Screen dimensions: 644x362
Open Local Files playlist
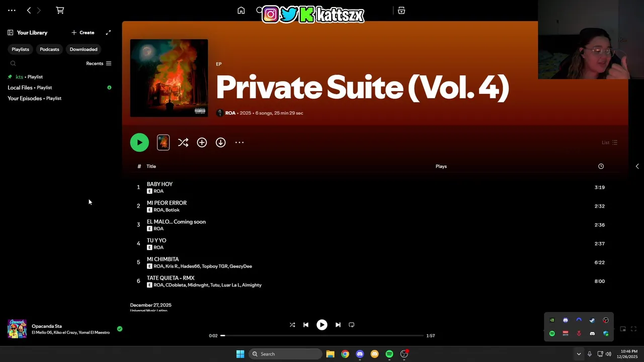pyautogui.click(x=30, y=87)
